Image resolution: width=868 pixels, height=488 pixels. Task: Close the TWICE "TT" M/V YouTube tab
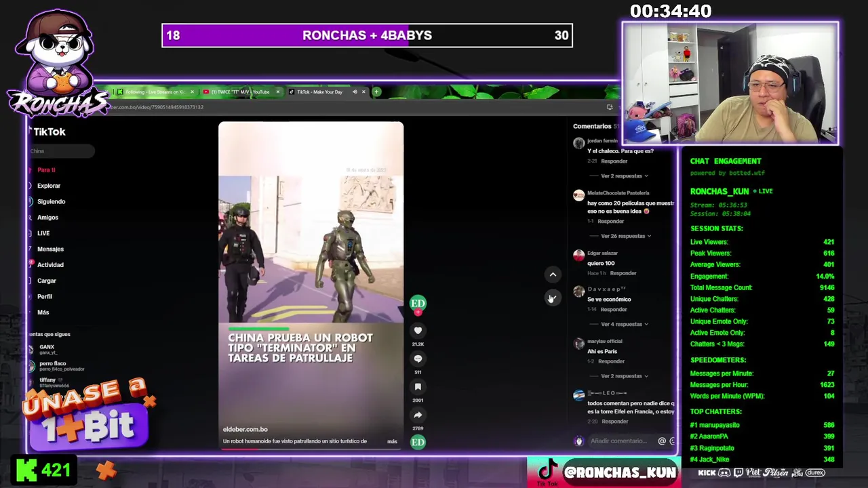pos(277,91)
